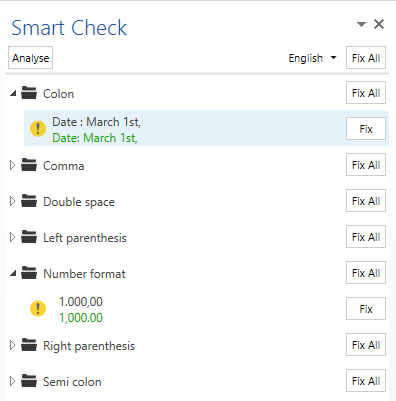Click the warning icon beside Date : March 1st
396x401 pixels.
pyautogui.click(x=38, y=128)
